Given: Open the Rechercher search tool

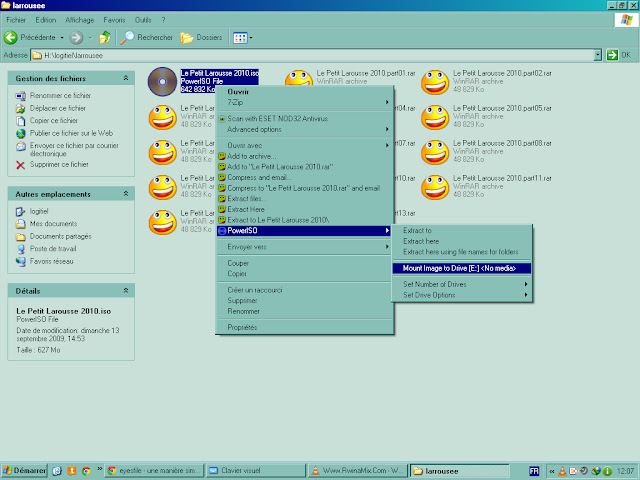Looking at the screenshot, I should tap(147, 38).
